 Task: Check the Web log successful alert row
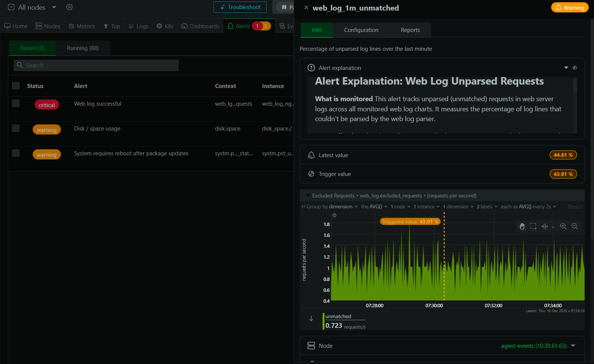16,103
